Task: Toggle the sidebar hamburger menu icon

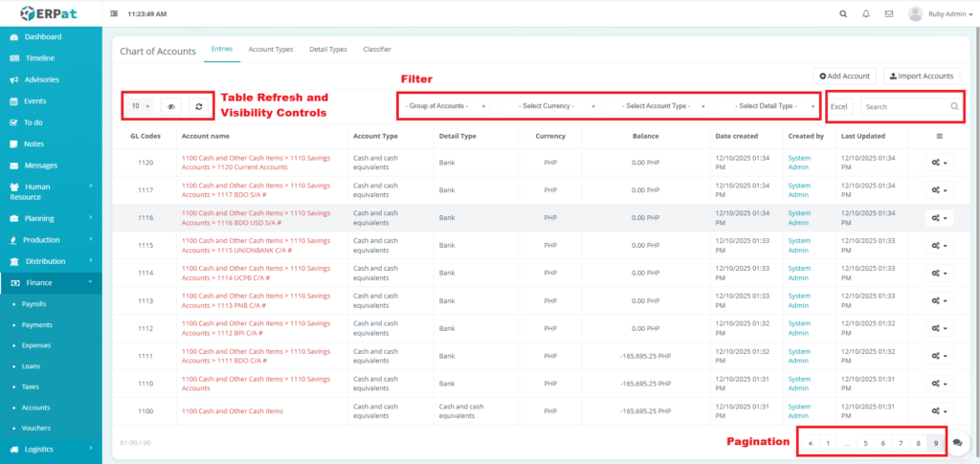Action: [115, 14]
